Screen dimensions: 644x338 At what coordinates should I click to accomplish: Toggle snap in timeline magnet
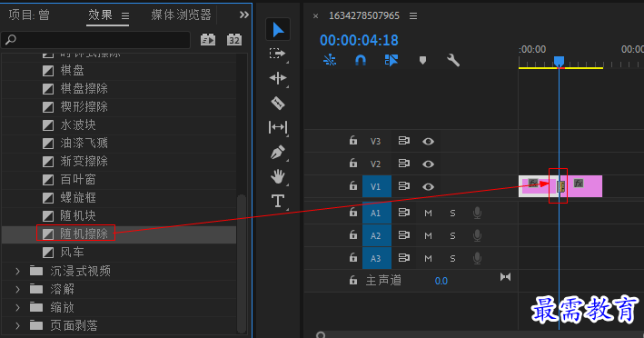(361, 60)
